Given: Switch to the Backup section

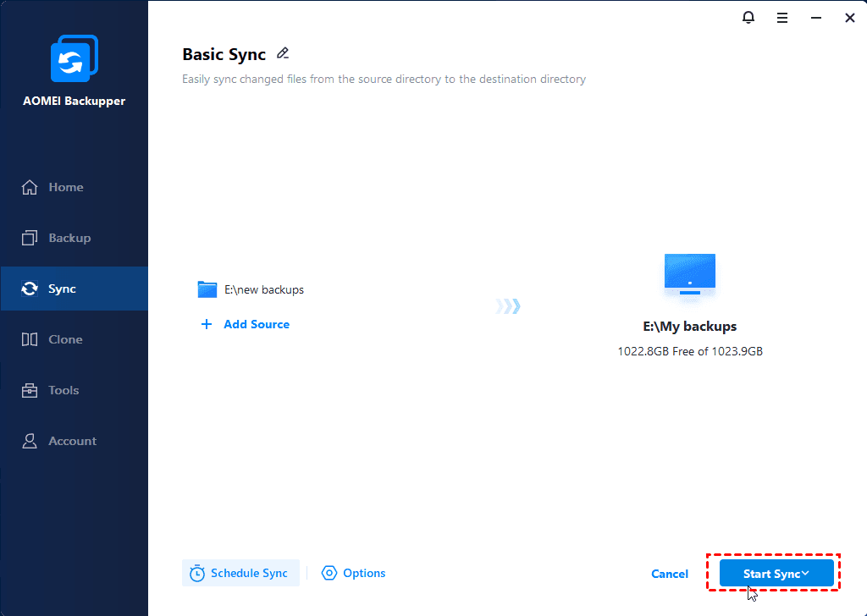Looking at the screenshot, I should [69, 238].
